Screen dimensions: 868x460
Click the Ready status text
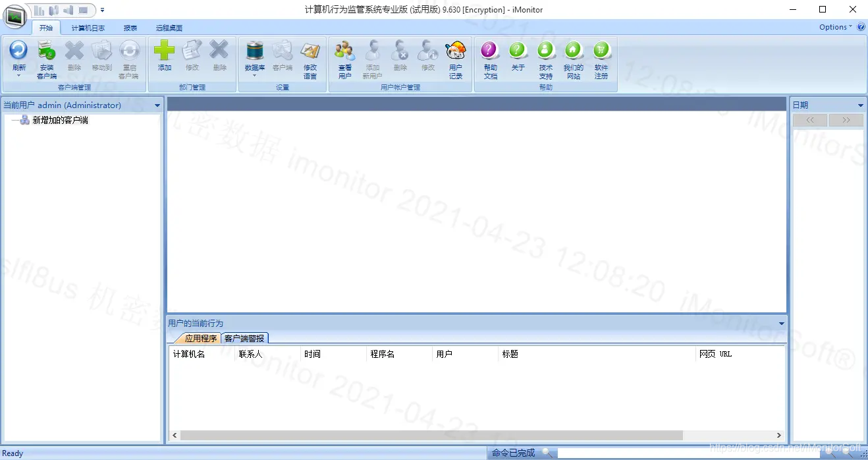click(13, 453)
